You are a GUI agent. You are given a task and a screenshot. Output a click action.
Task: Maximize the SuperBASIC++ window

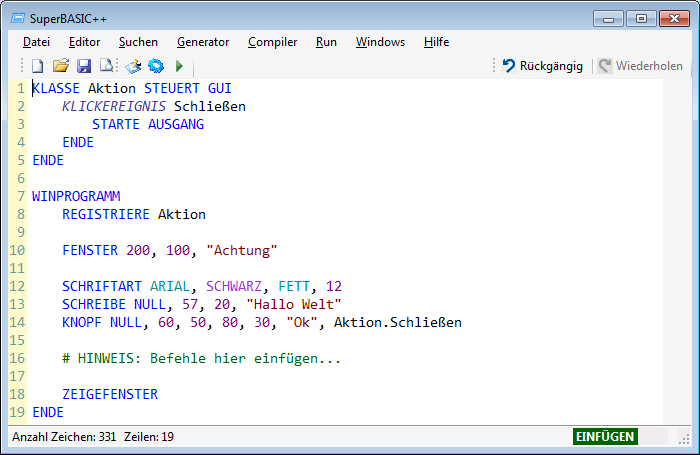click(641, 19)
